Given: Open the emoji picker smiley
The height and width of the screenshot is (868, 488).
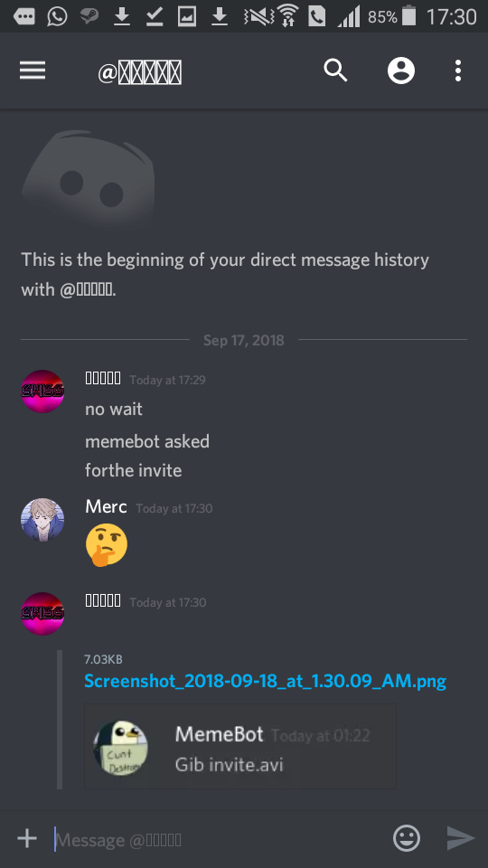Looking at the screenshot, I should [x=407, y=838].
